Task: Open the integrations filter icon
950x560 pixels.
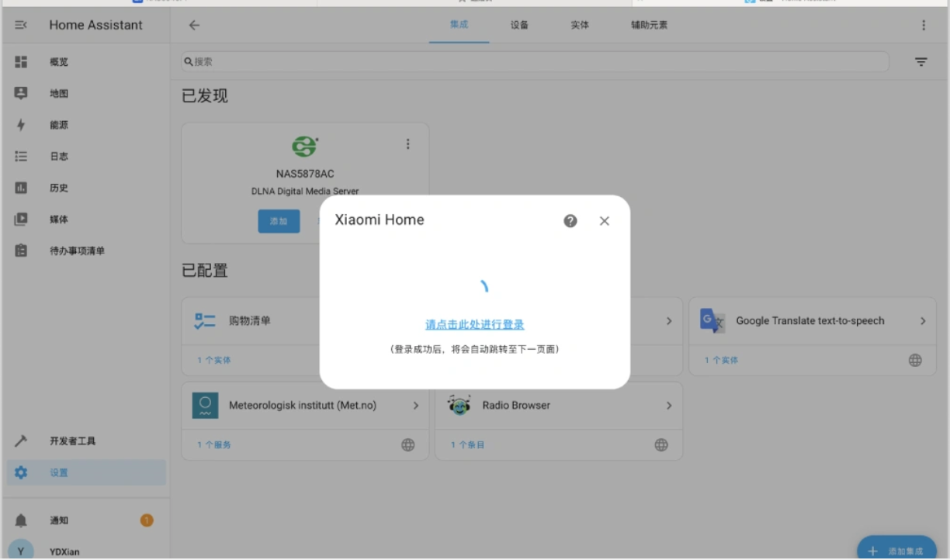Action: [x=921, y=62]
